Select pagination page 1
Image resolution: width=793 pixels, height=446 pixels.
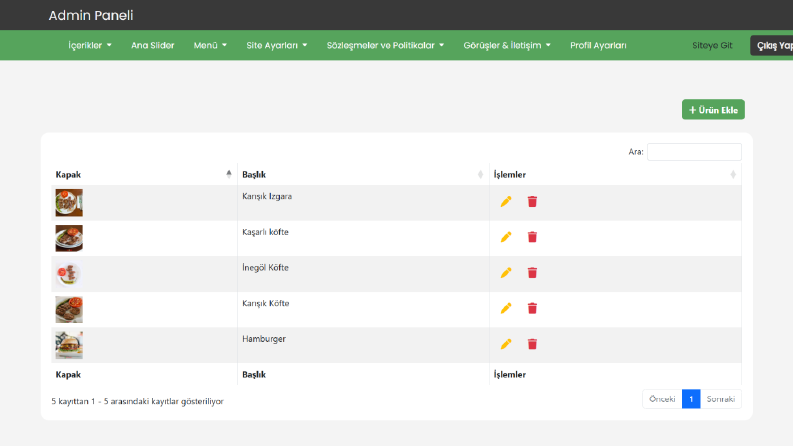pyautogui.click(x=691, y=399)
